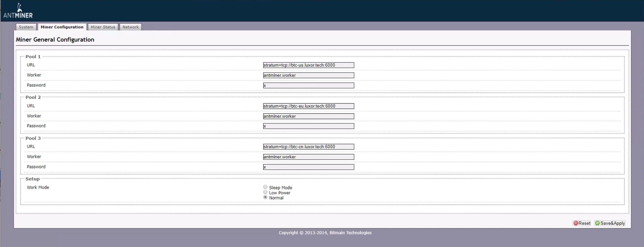Viewport: 644px width, 247px height.
Task: Click the Pool 1 Worker input
Action: pos(308,75)
